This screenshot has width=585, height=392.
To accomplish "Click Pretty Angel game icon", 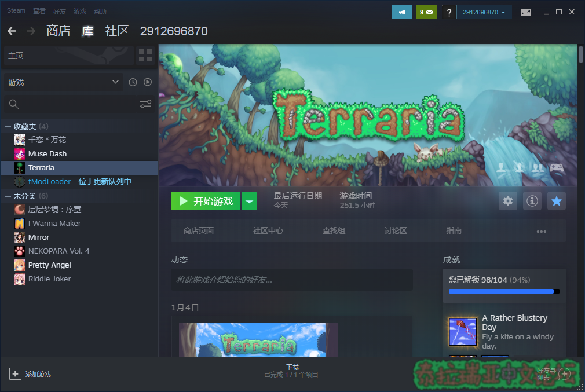I will click(x=19, y=265).
